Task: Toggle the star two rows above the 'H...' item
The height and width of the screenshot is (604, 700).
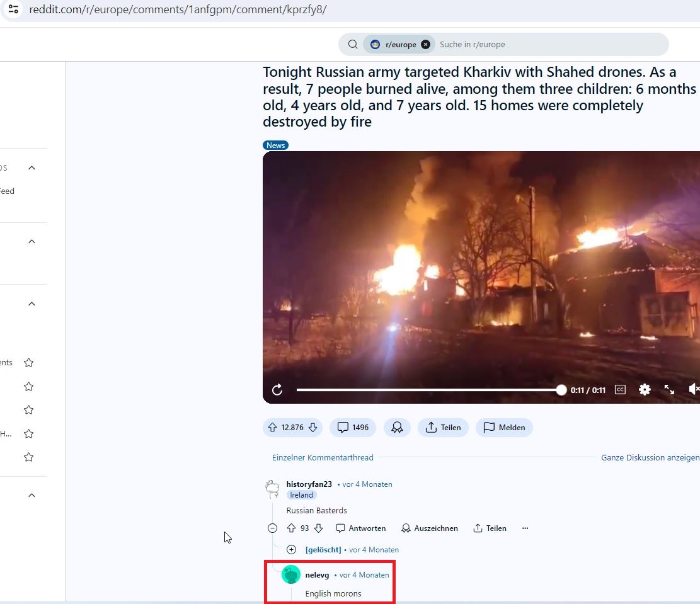Action: 28,387
